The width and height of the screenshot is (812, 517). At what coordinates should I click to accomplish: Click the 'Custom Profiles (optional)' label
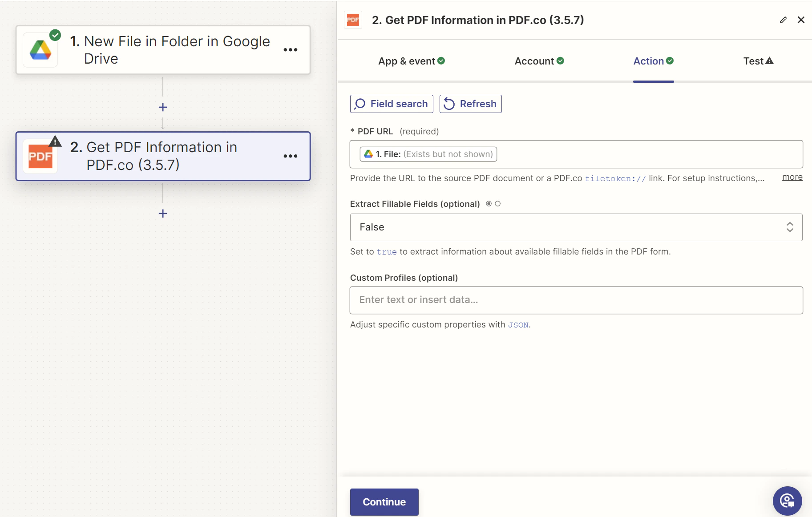404,278
